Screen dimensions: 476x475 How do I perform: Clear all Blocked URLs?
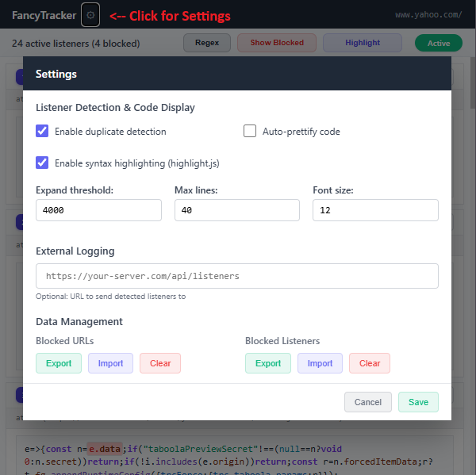(160, 363)
